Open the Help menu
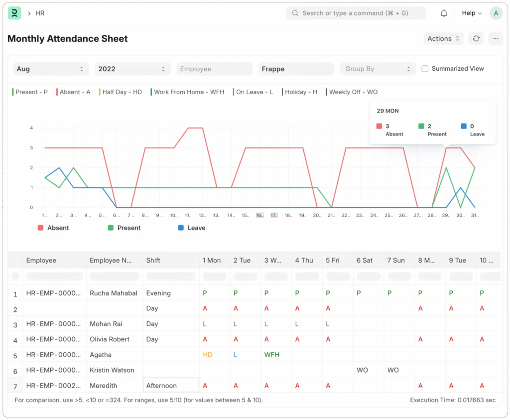 (471, 13)
